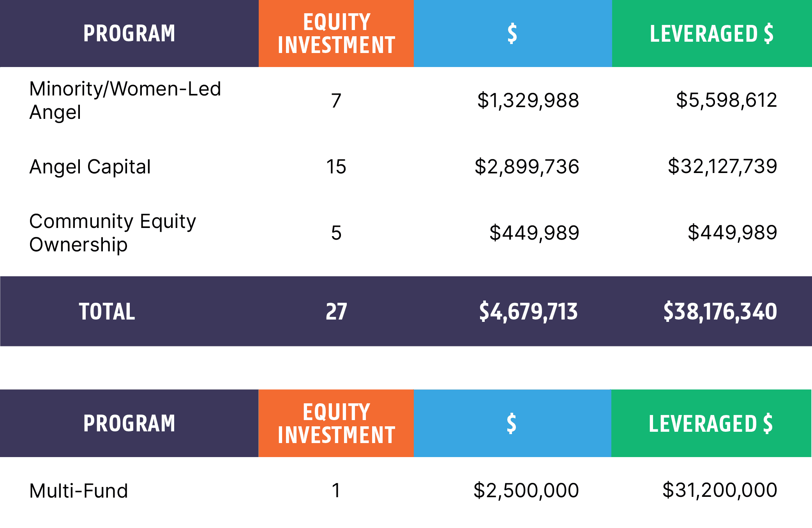Viewport: 812px width, 528px height.
Task: Click the Minority/Women-Led Angel investment count 7
Action: coord(336,101)
